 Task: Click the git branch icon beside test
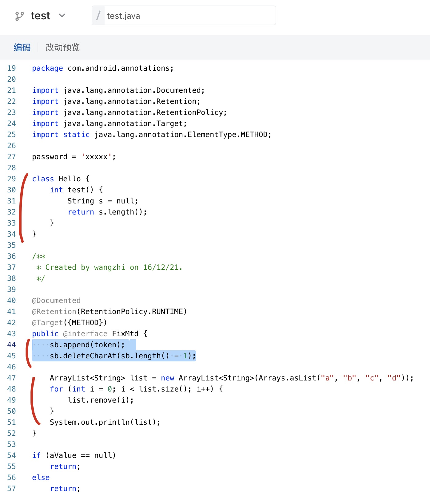[19, 16]
